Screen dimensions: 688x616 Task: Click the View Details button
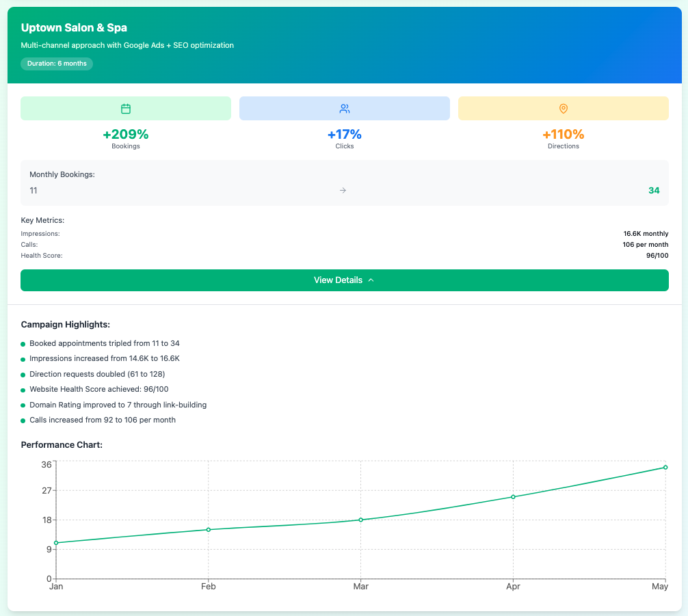[345, 280]
